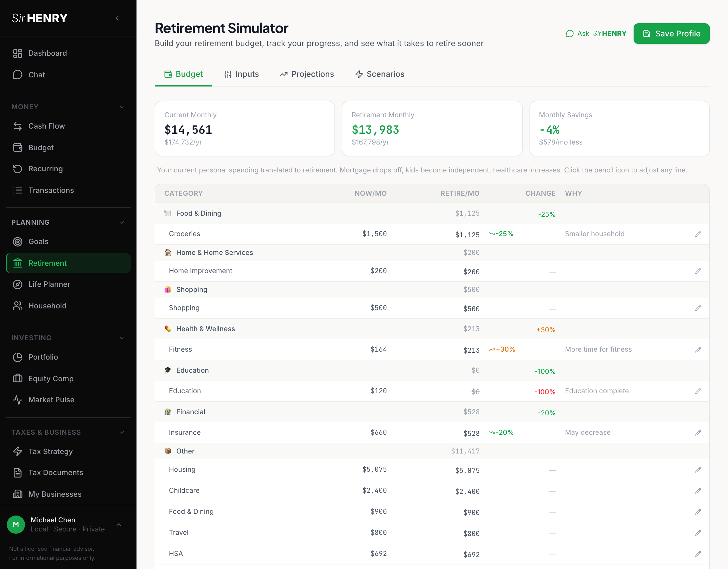
Task: Collapse the TAXES & BUSINESS section
Action: pyautogui.click(x=122, y=432)
